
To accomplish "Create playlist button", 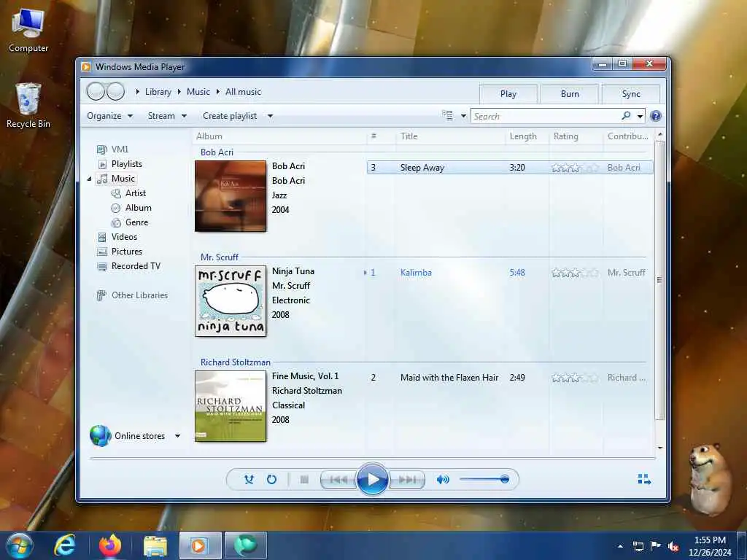I will [230, 116].
